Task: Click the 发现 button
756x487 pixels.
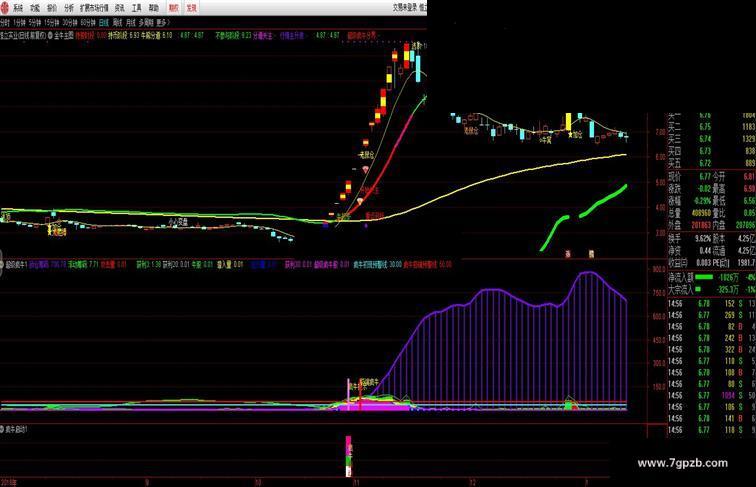Action: (x=191, y=8)
